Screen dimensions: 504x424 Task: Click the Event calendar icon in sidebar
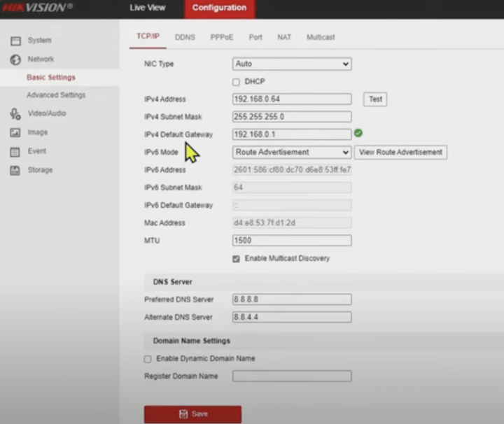[15, 151]
